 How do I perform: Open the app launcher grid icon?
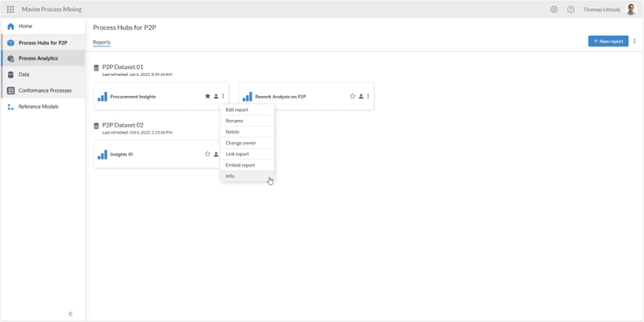tap(10, 10)
